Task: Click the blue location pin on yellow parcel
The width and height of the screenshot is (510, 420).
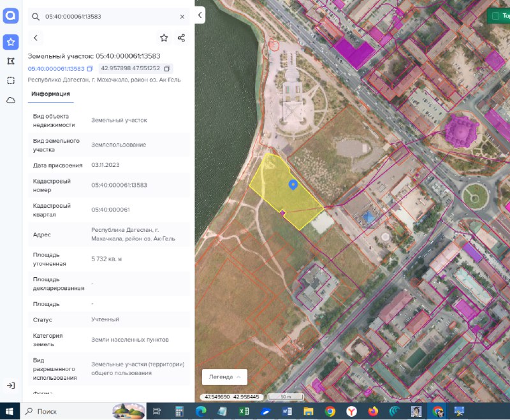Action: pyautogui.click(x=293, y=185)
